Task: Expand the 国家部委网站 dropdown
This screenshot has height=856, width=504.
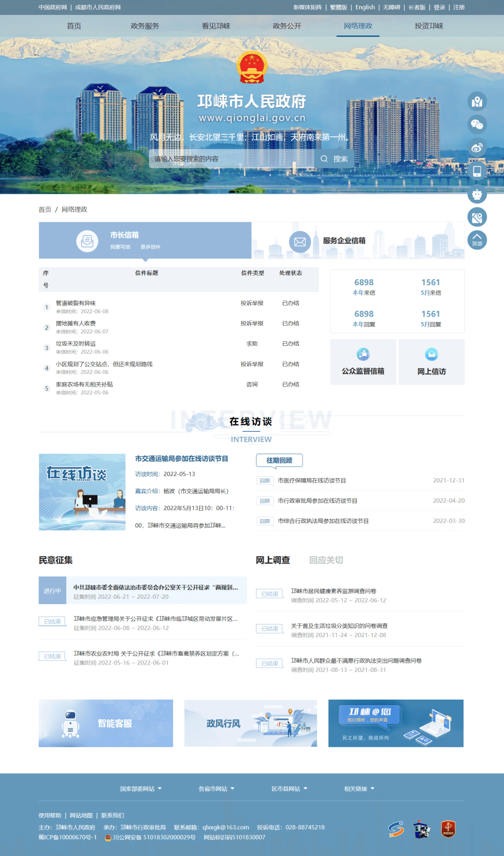Action: pyautogui.click(x=140, y=789)
